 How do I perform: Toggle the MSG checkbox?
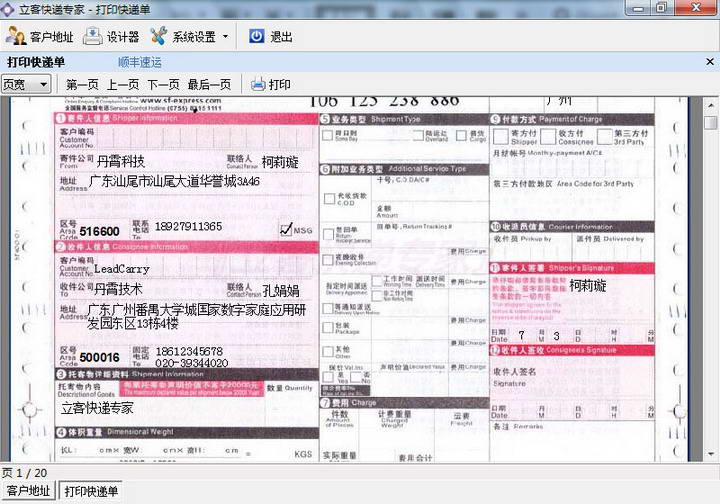click(286, 229)
